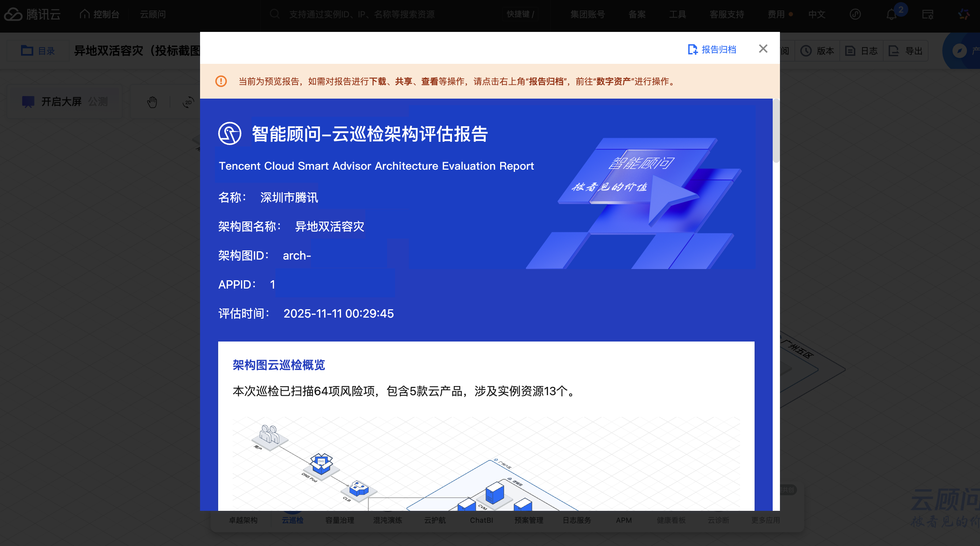This screenshot has width=980, height=546.
Task: Click the orange warning info icon
Action: pos(221,82)
